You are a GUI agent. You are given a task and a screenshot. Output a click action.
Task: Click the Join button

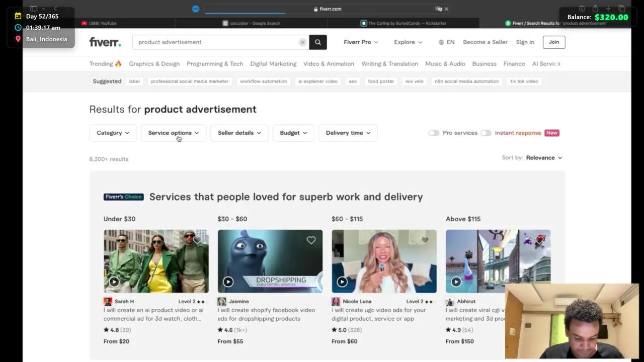tap(554, 42)
